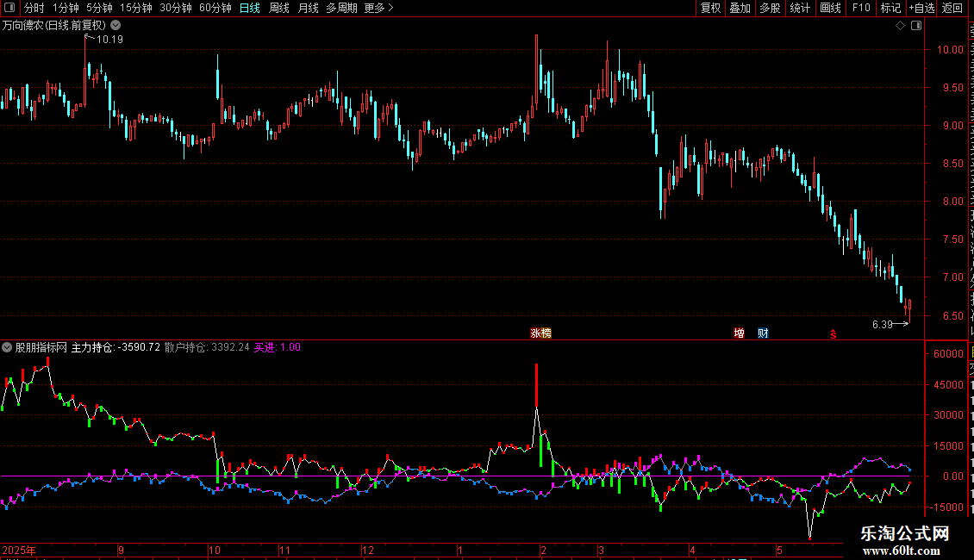
Task: Click the 万向德农(日线.前复权) title text
Action: click(54, 26)
